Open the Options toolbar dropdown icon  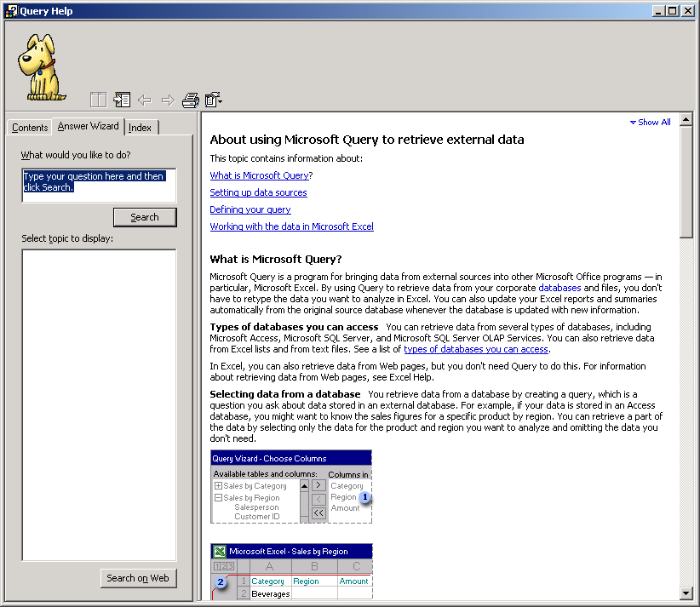[x=214, y=100]
